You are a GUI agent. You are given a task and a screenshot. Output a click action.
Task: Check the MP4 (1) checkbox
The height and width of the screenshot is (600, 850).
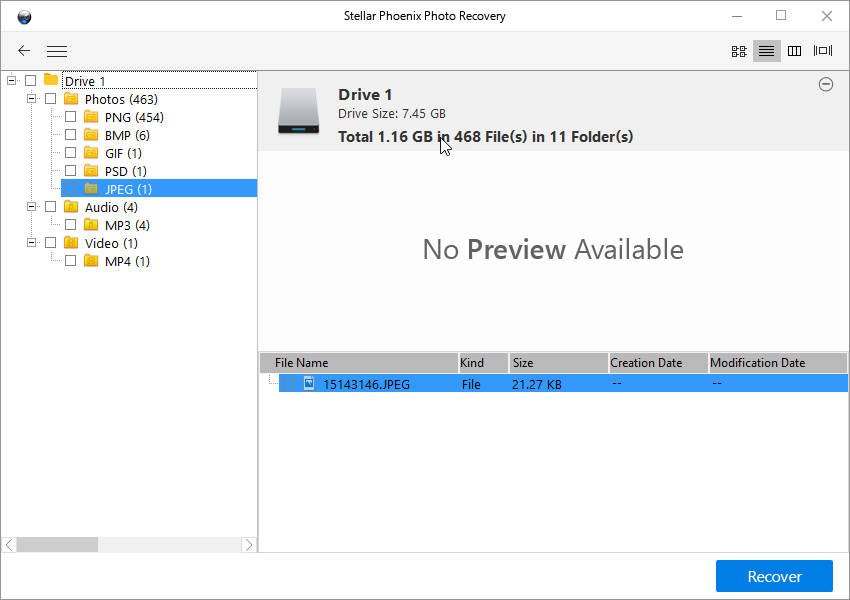coord(70,261)
